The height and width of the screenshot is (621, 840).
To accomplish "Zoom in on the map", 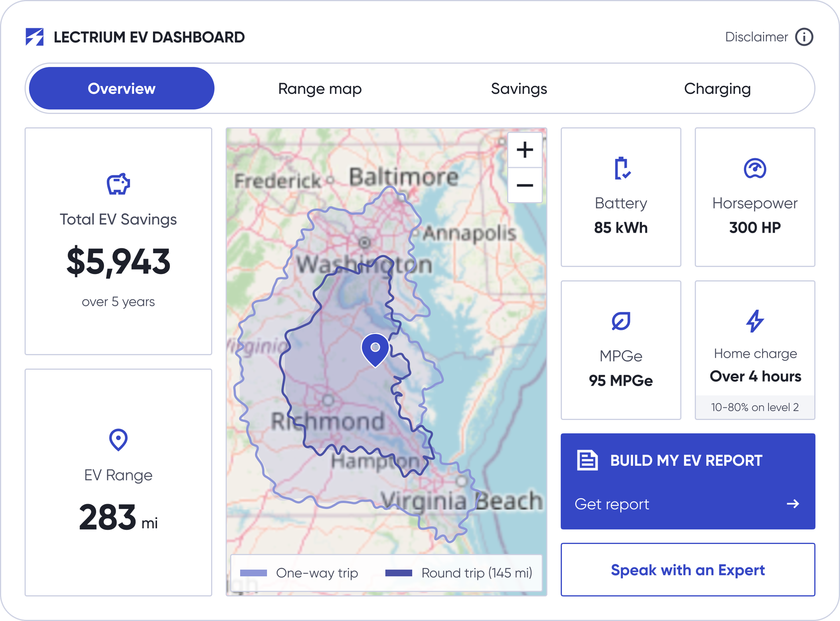I will 525,150.
